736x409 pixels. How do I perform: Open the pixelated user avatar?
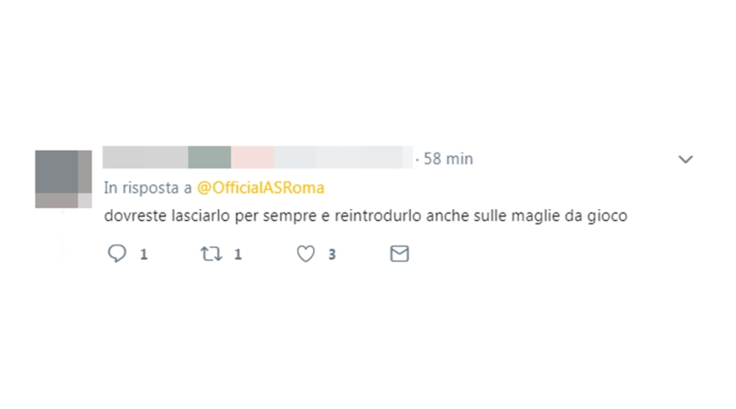click(63, 179)
